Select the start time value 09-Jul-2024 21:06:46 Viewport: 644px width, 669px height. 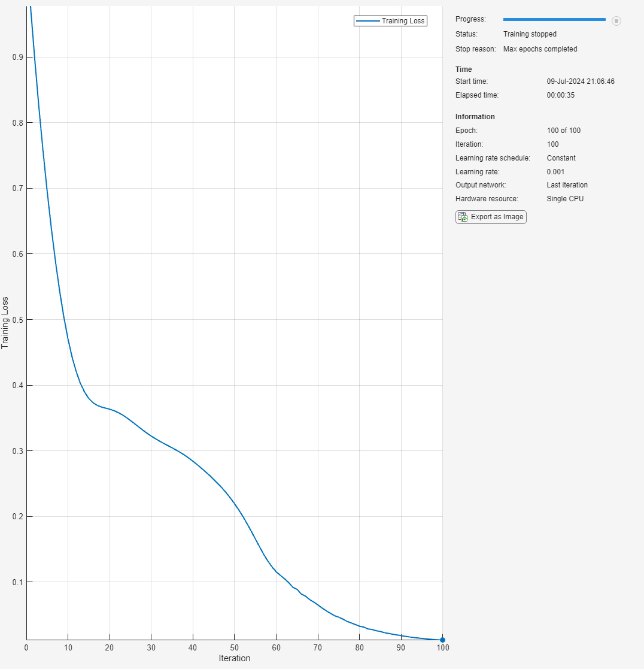[581, 81]
